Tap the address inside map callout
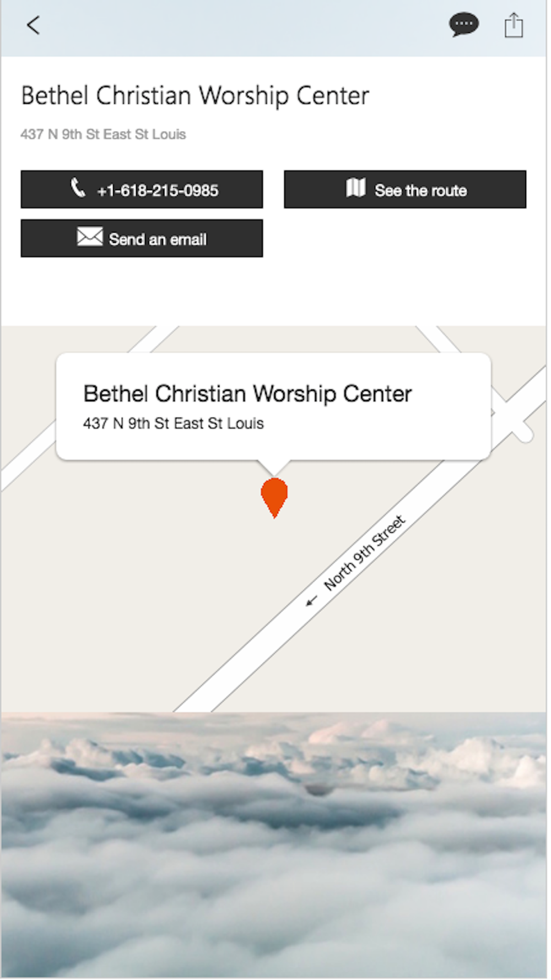This screenshot has width=551, height=980. 173,423
